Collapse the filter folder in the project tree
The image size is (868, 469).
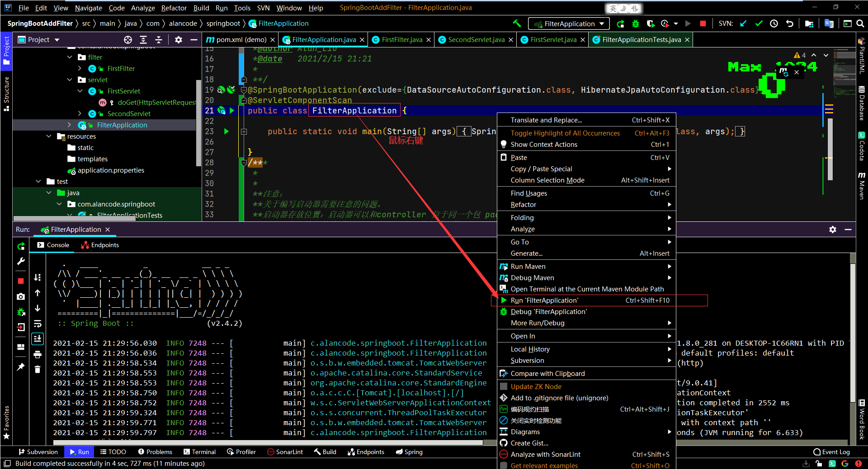tap(70, 57)
